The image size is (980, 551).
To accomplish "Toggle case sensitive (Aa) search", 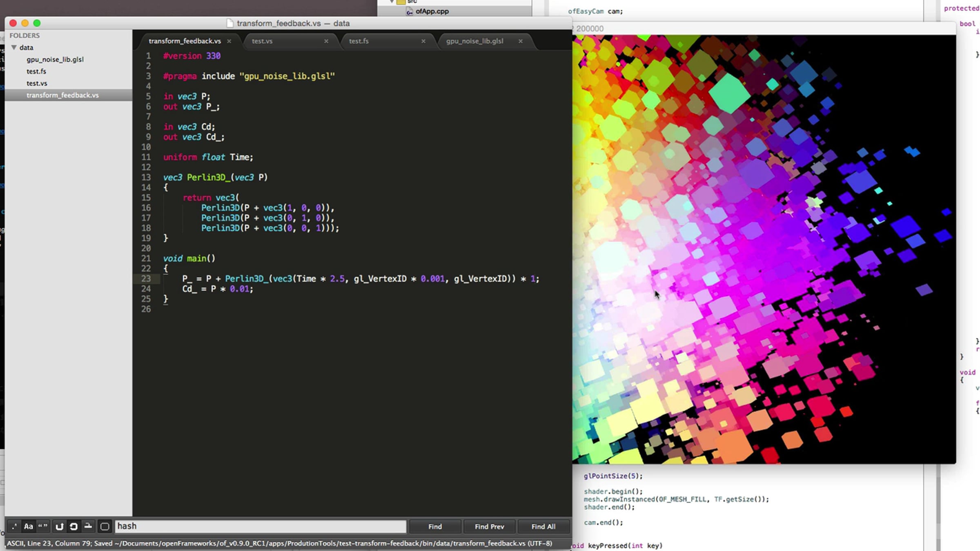I will (28, 527).
